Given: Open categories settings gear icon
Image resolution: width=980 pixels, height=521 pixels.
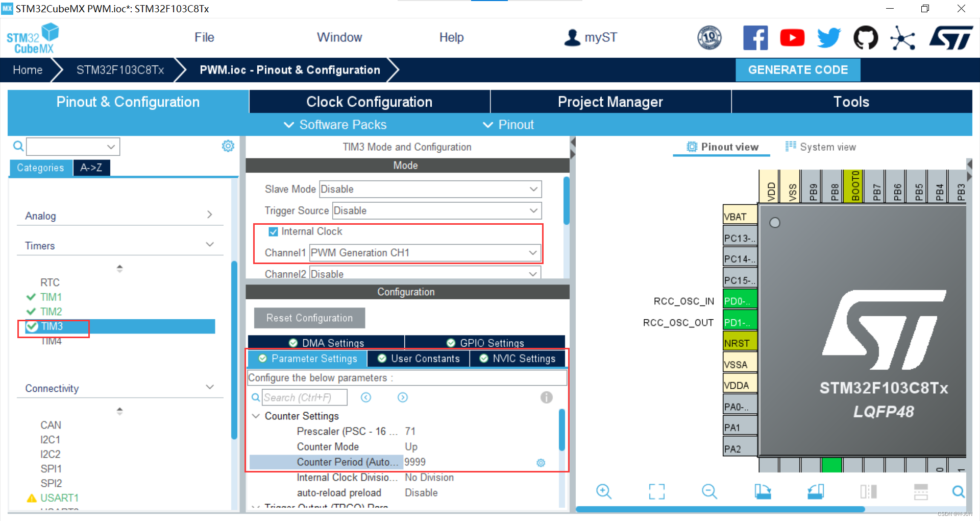Looking at the screenshot, I should click(228, 146).
